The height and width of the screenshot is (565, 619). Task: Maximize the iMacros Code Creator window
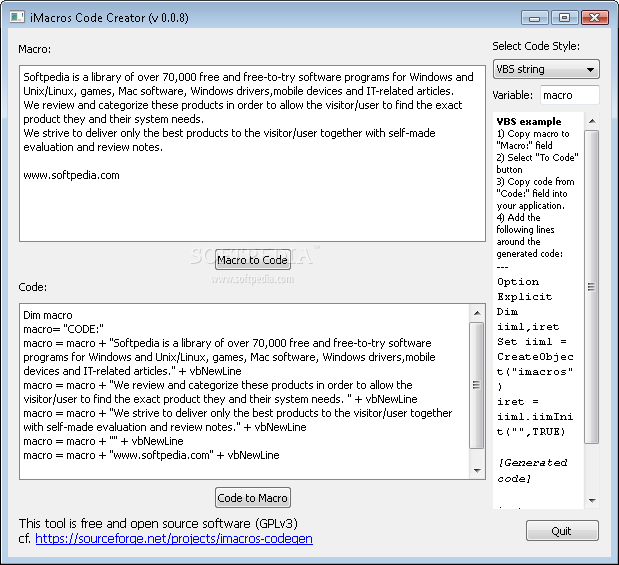[x=565, y=18]
